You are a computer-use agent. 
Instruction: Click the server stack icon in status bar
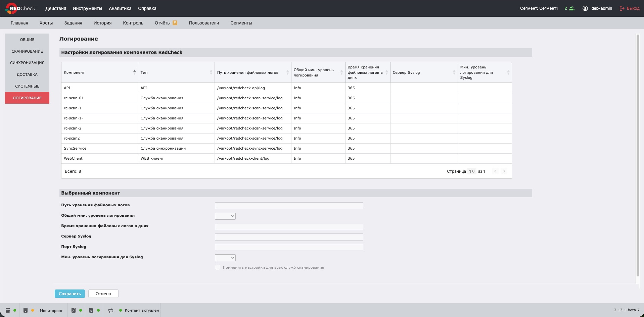[8, 310]
